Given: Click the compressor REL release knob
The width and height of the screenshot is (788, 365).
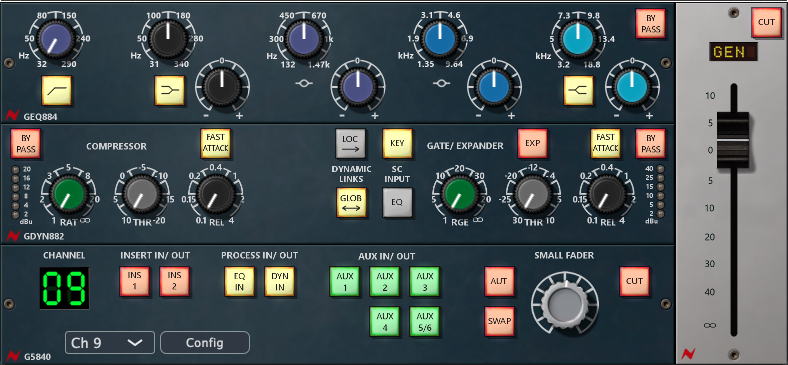Looking at the screenshot, I should (216, 195).
